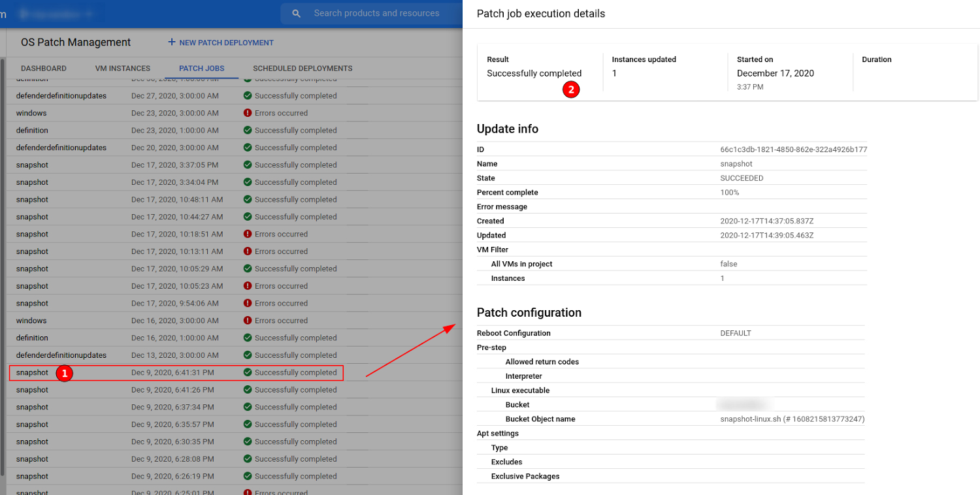Focus the Search products and resources field
980x495 pixels.
point(376,13)
